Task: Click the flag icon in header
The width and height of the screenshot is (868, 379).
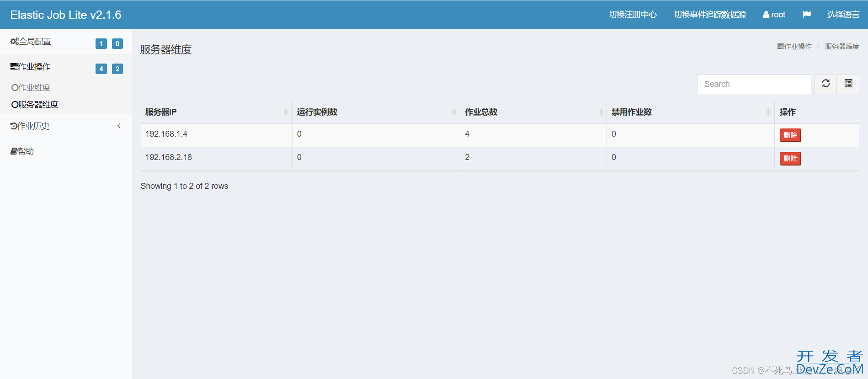Action: pyautogui.click(x=806, y=15)
